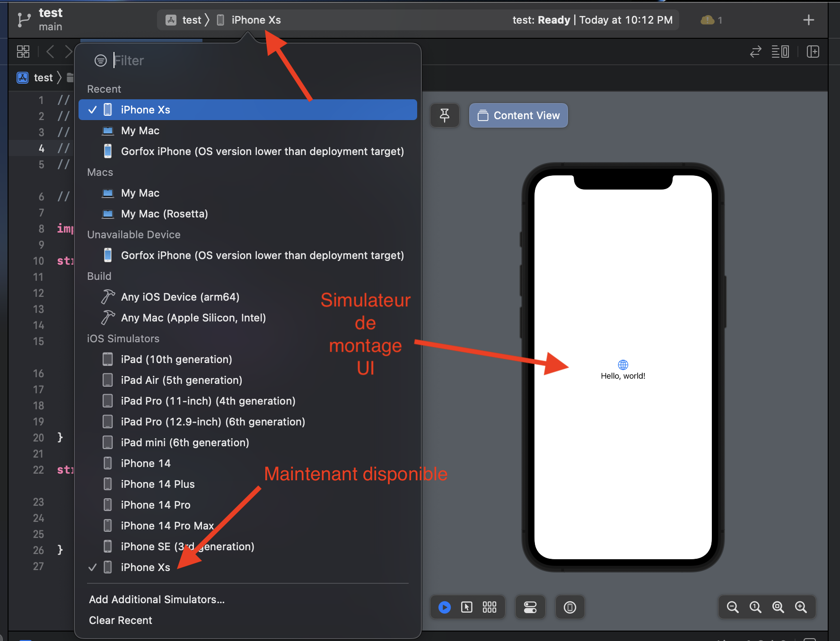This screenshot has height=641, width=840.
Task: Select iPhone SE (3rd generation) simulator
Action: (248, 546)
